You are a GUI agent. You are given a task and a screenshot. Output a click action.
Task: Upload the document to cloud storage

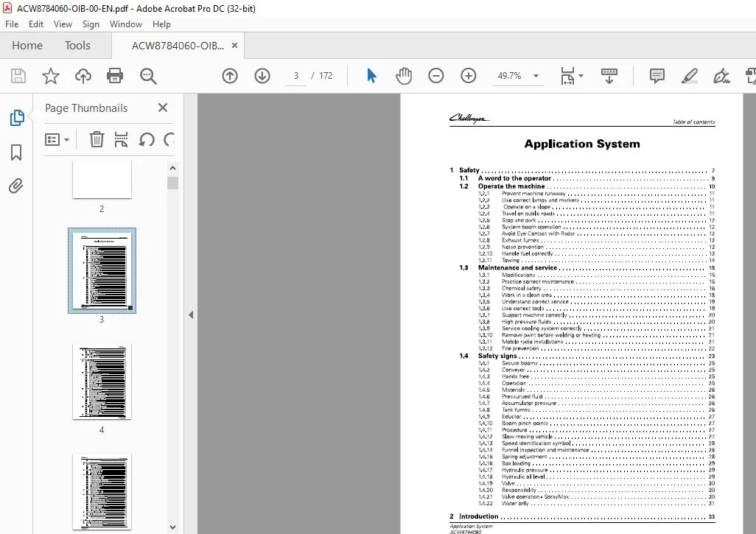pos(83,76)
